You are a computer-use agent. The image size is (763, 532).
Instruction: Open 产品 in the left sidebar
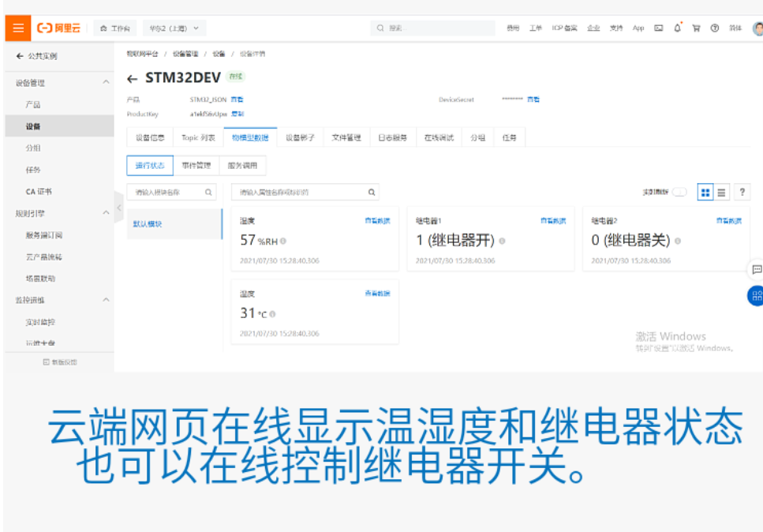pyautogui.click(x=33, y=105)
